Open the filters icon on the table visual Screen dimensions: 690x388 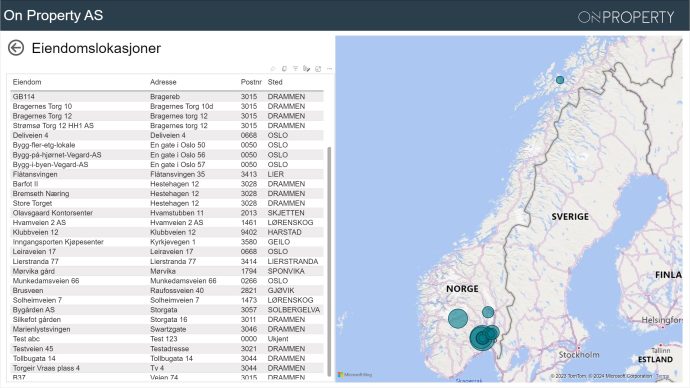point(296,69)
